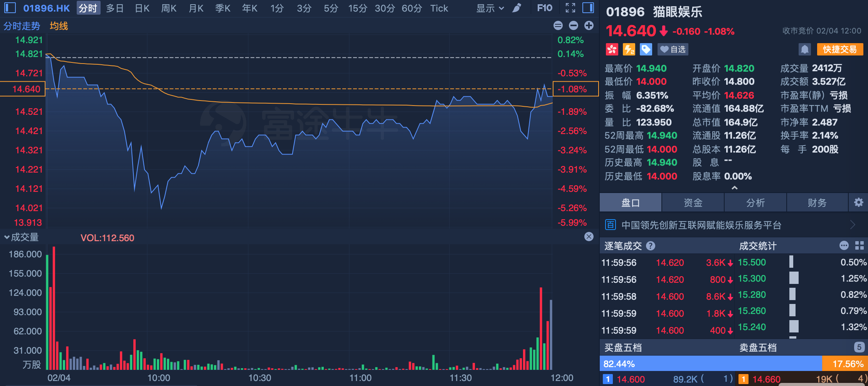This screenshot has width=868, height=386.
Task: Collapse the 成交量 volume indicator
Action: click(7, 237)
